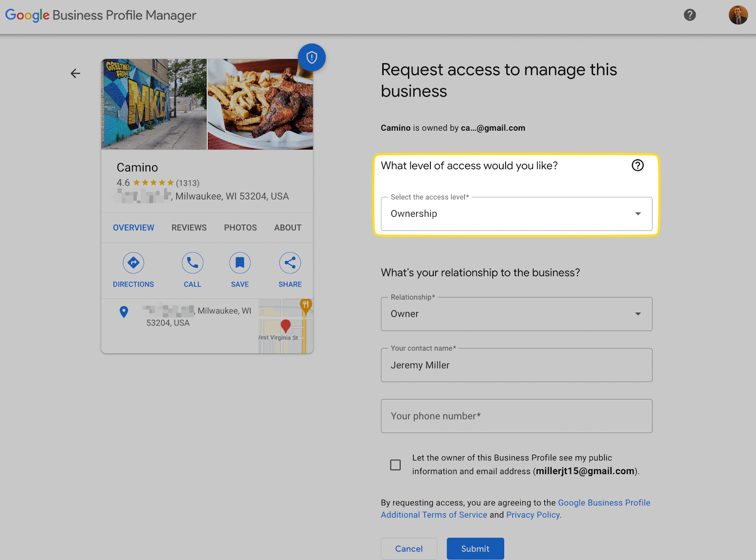Click the Cancel button
The width and height of the screenshot is (756, 560).
click(x=409, y=549)
